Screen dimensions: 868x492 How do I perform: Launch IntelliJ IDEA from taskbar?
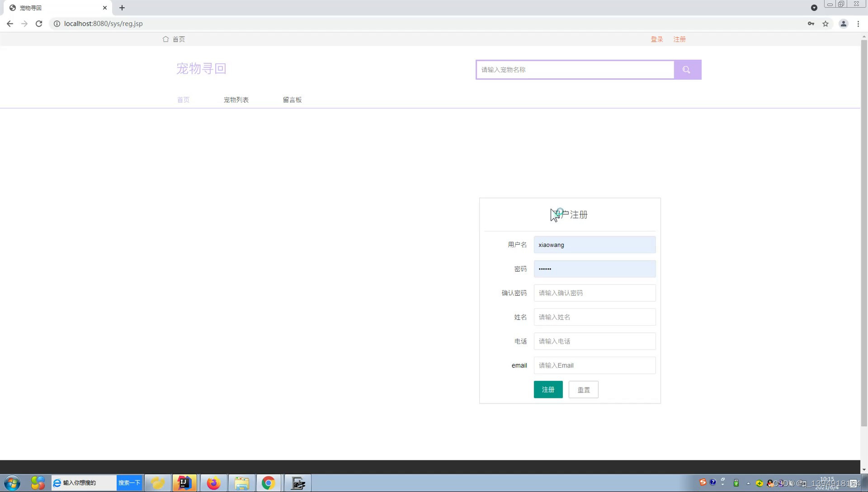(x=184, y=483)
